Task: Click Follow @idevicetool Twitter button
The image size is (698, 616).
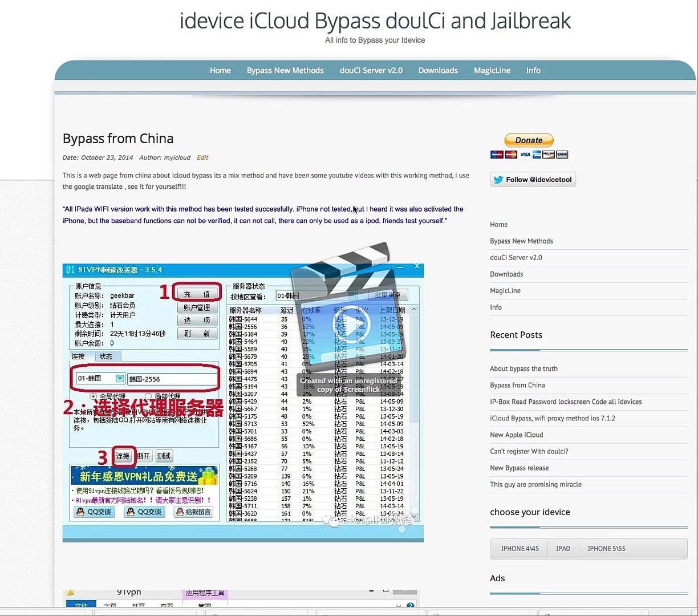Action: click(533, 180)
